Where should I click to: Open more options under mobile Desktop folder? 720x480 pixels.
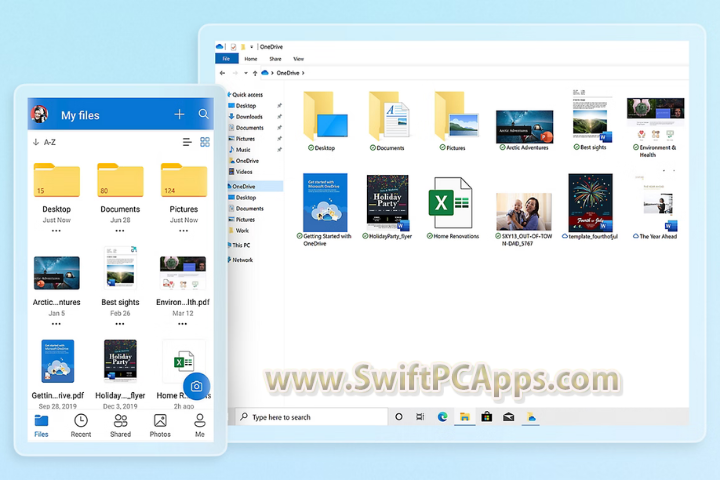tap(56, 231)
